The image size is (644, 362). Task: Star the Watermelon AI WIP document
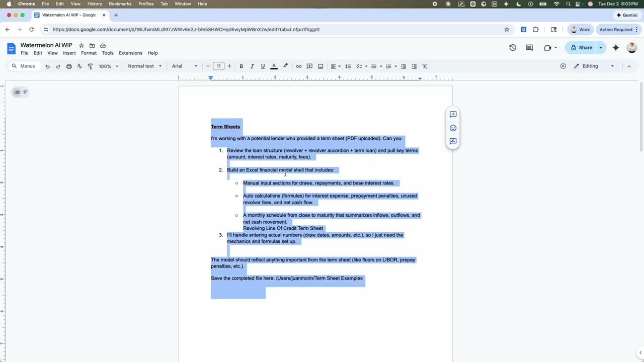tap(82, 45)
